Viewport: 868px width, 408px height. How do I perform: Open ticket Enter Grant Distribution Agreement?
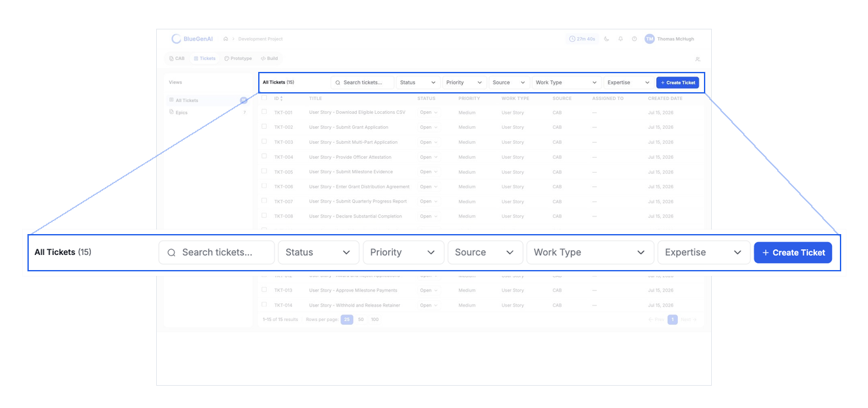pos(359,187)
